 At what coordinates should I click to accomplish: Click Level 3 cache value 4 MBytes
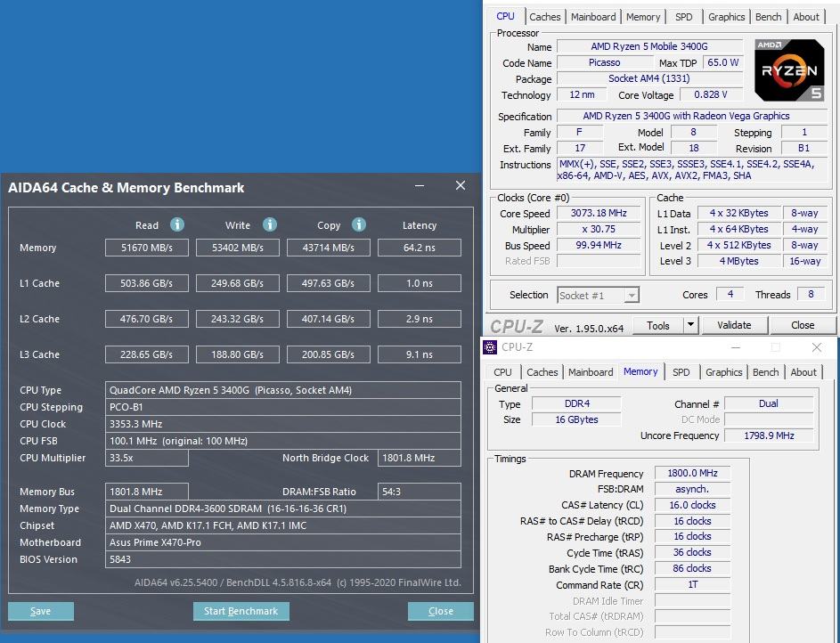pos(738,261)
